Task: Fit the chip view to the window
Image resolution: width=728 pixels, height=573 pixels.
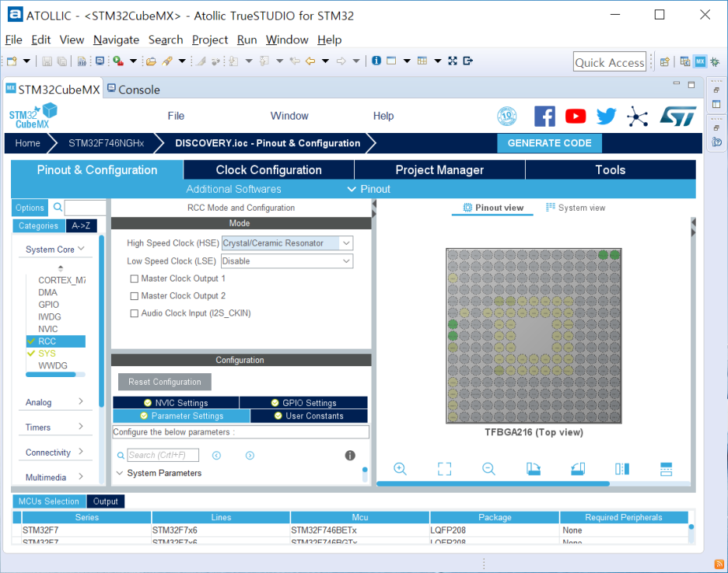Action: coord(444,469)
